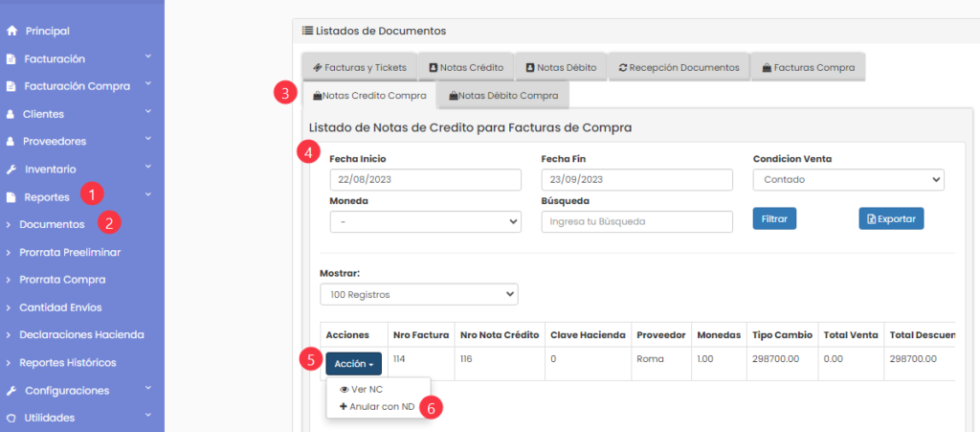Click the wrench icon beside Configuraciones

[x=11, y=391]
